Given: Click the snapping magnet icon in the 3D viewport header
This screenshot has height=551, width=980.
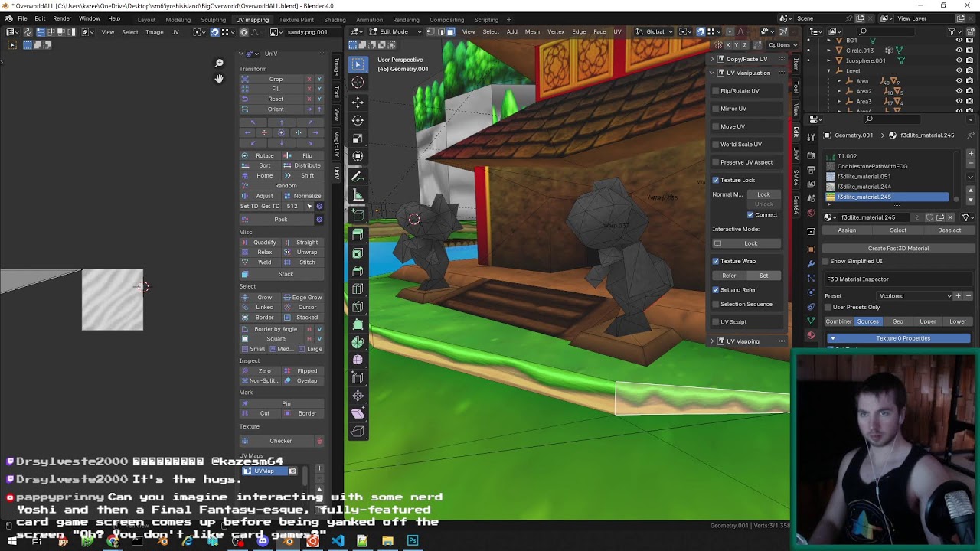Looking at the screenshot, I should click(701, 31).
